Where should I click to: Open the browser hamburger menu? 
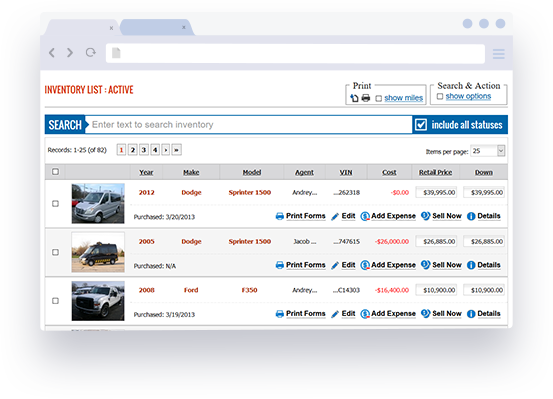pos(498,54)
